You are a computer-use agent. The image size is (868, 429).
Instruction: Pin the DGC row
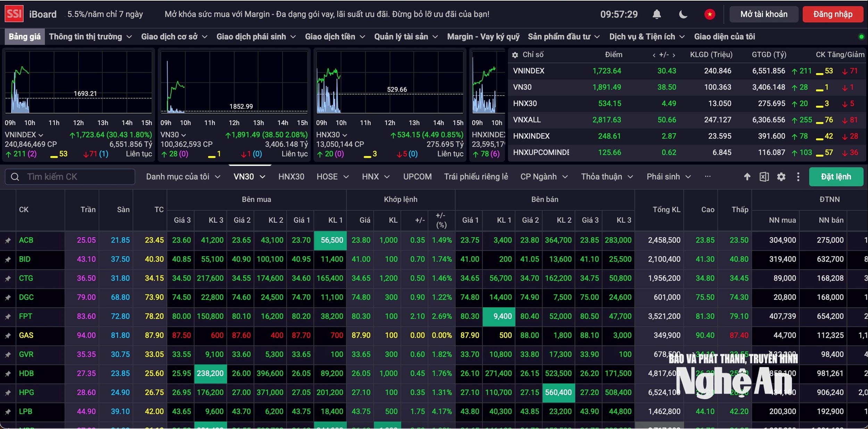pyautogui.click(x=8, y=297)
